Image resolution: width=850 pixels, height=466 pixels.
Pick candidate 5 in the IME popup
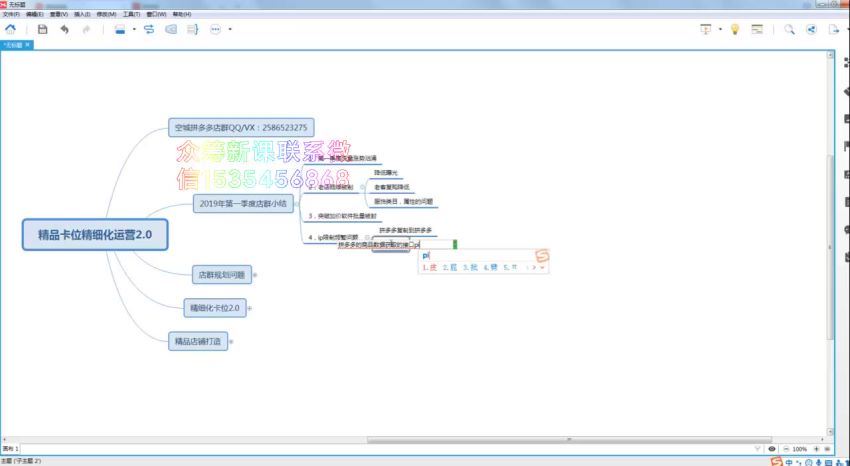(510, 267)
